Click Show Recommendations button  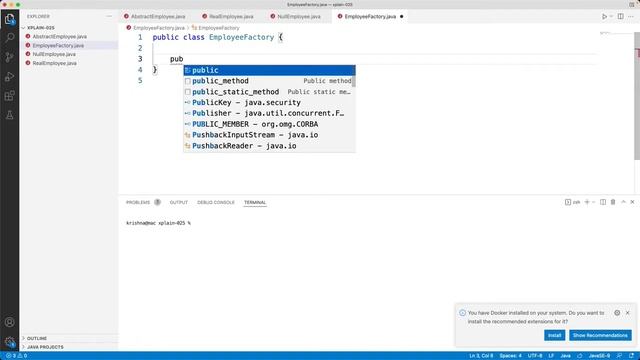pos(600,335)
